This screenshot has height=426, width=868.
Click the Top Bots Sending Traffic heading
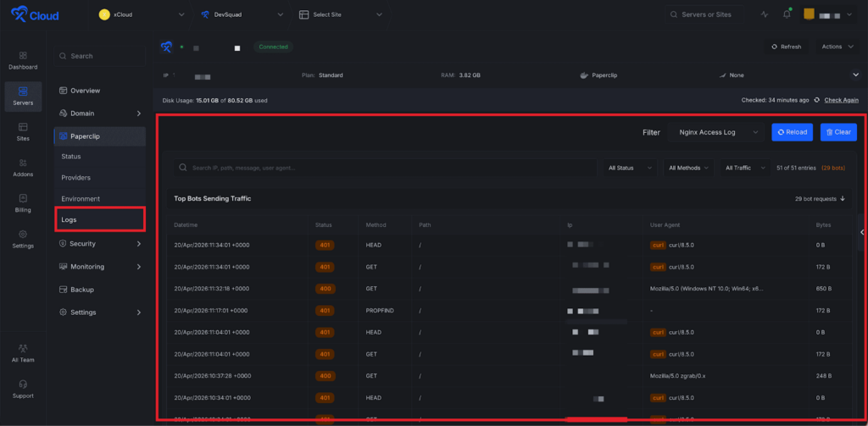click(213, 199)
